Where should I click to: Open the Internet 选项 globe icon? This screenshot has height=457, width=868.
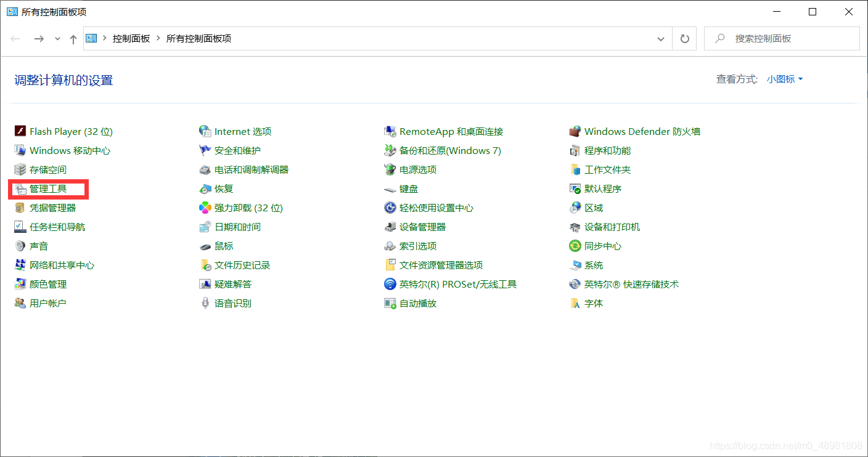point(205,131)
